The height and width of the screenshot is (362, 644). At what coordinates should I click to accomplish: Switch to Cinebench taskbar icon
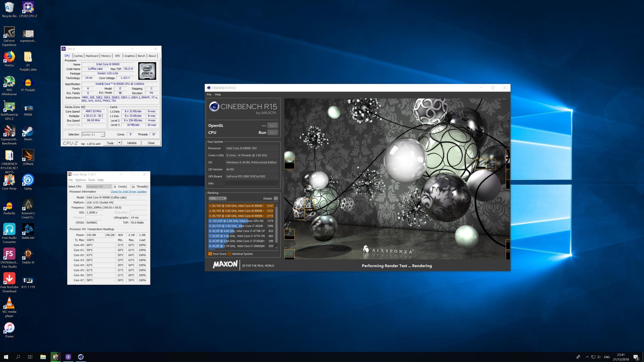81,357
